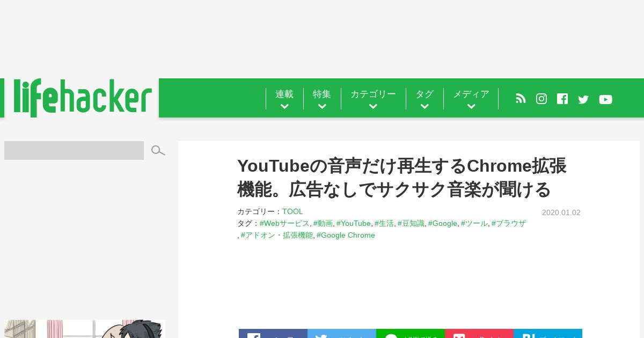Open the Facebook icon in header
The image size is (644, 338).
click(562, 99)
